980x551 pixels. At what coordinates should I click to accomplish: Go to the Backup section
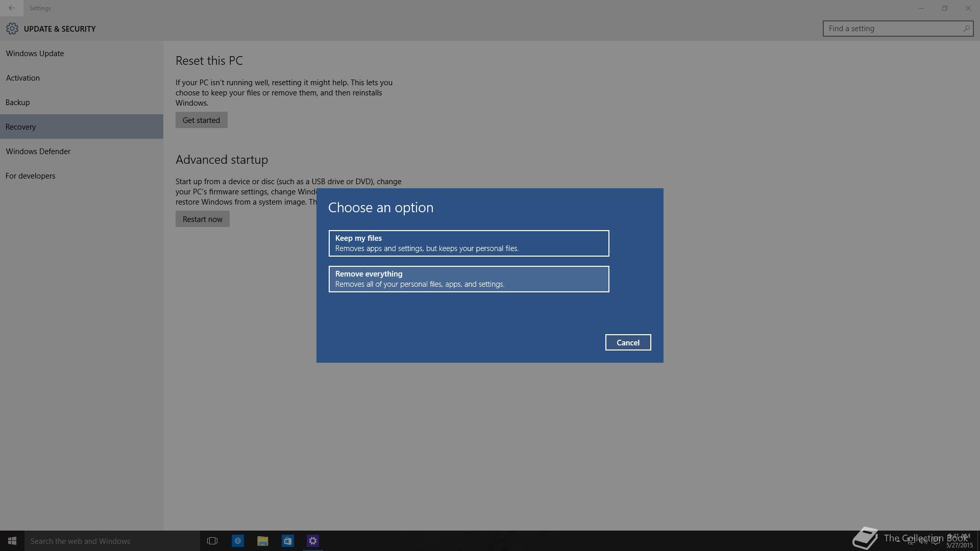[82, 102]
